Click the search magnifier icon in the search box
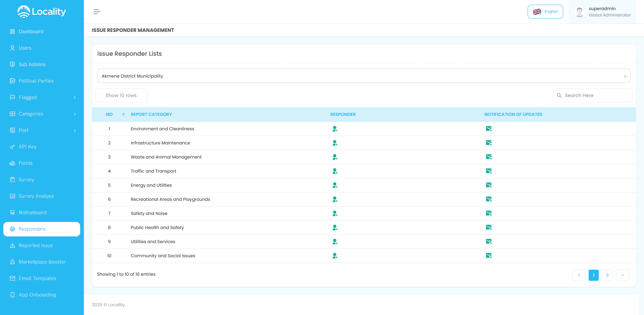 point(559,95)
